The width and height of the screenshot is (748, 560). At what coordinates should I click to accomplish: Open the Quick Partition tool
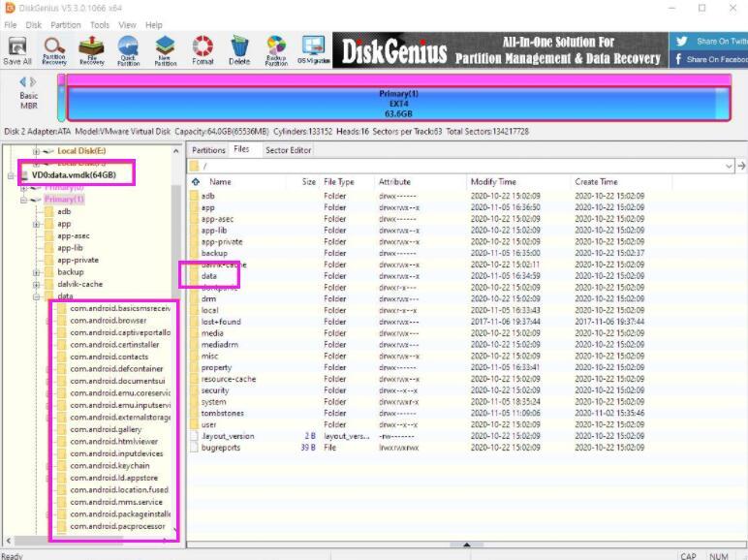[x=128, y=50]
